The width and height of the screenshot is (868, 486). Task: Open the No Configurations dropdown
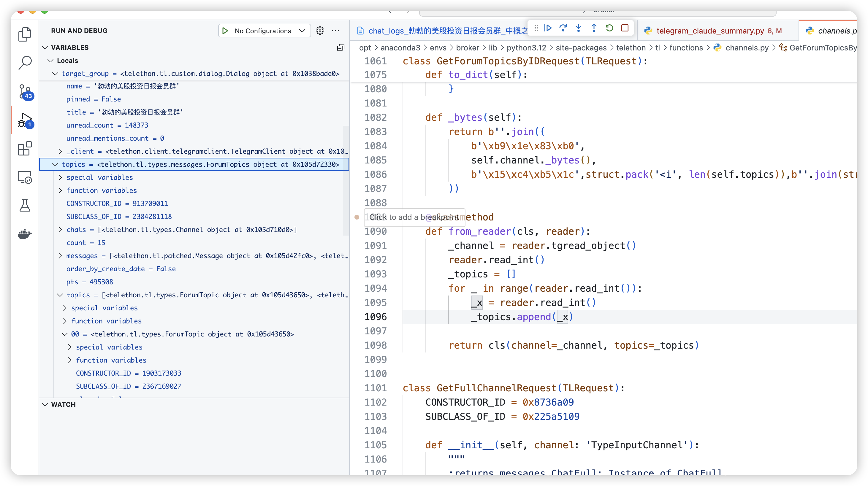(x=270, y=31)
